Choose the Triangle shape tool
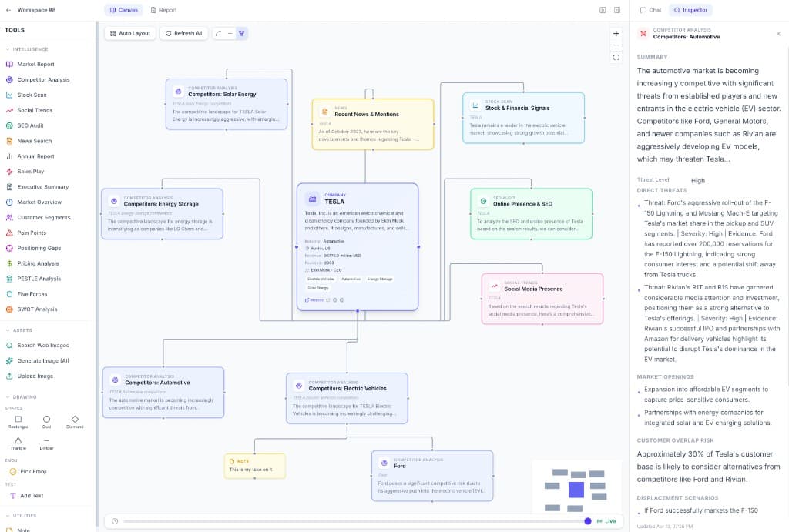 (18, 443)
